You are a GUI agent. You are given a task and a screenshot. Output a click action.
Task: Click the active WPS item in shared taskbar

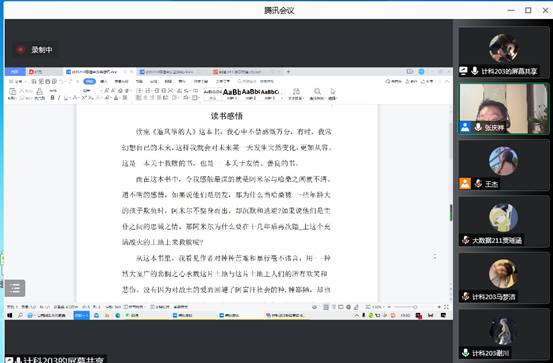point(81,315)
